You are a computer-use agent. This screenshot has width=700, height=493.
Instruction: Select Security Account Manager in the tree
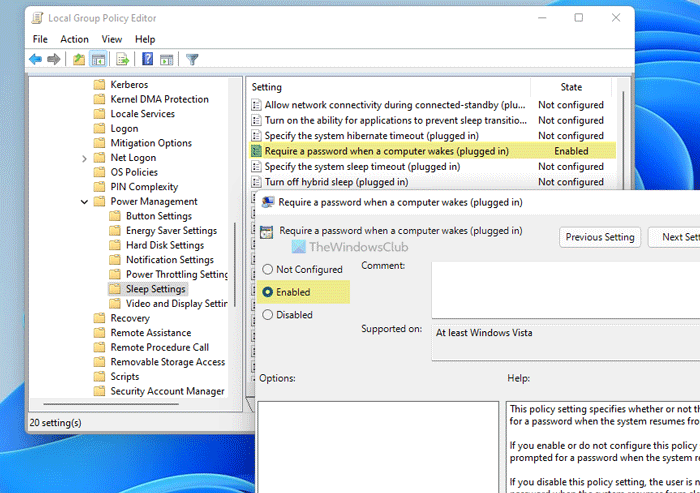point(167,391)
